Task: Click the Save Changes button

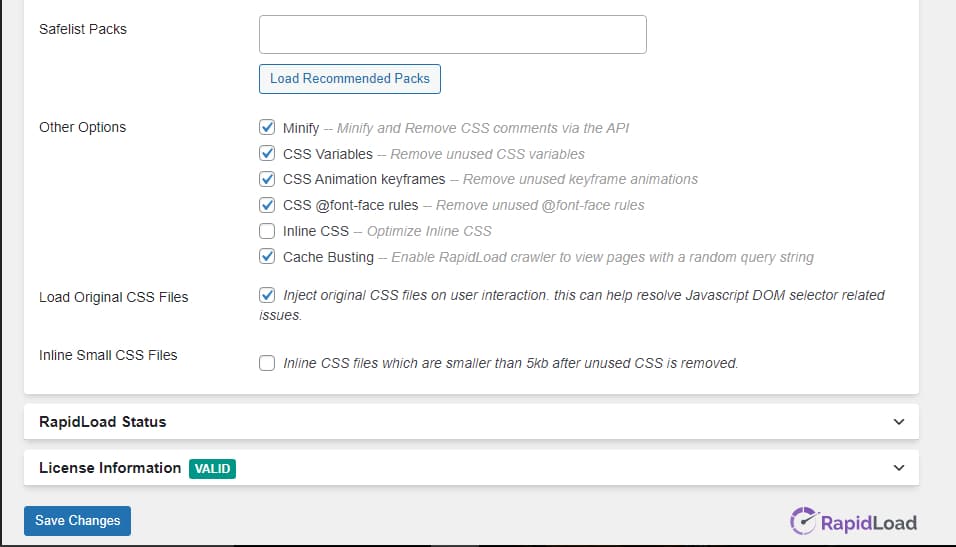Action: (77, 521)
